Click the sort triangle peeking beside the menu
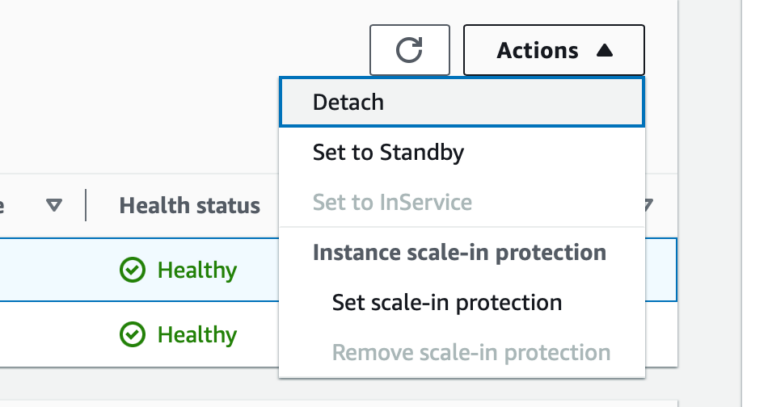Image resolution: width=768 pixels, height=407 pixels. [649, 205]
